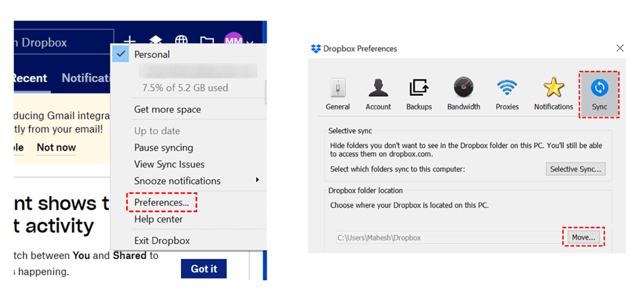Click the Dropbox folder path field

click(448, 238)
